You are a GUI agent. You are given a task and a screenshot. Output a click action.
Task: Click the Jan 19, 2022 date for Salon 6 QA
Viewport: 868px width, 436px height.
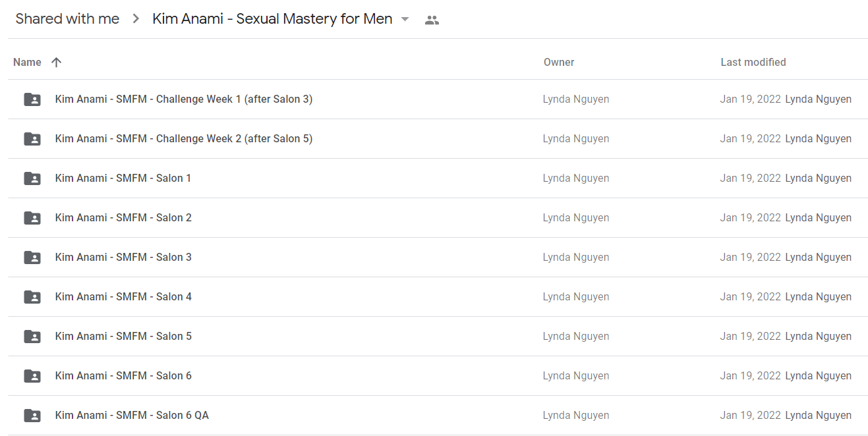pyautogui.click(x=751, y=416)
